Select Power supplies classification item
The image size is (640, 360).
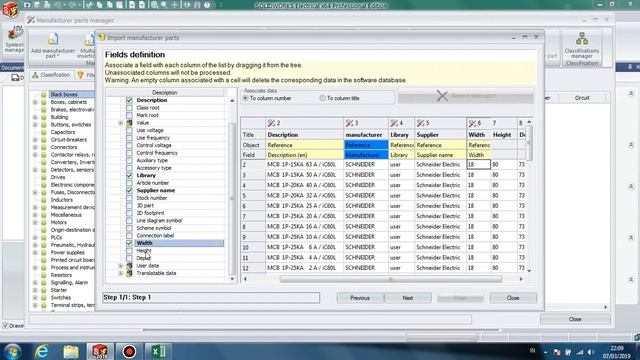pyautogui.click(x=67, y=252)
